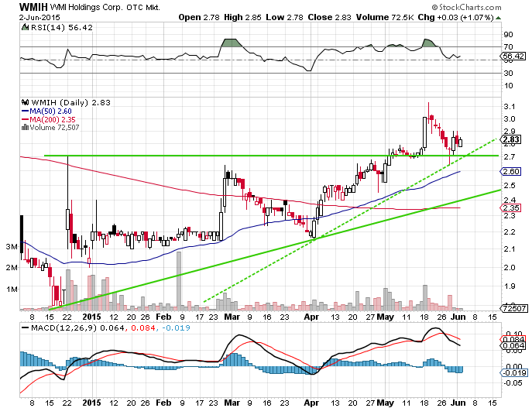Click the 2.2 label on the price axis
The height and width of the screenshot is (408, 532).
coord(510,232)
